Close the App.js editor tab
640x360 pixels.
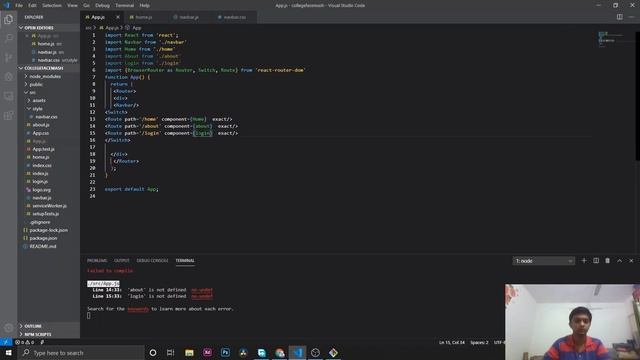[x=118, y=17]
